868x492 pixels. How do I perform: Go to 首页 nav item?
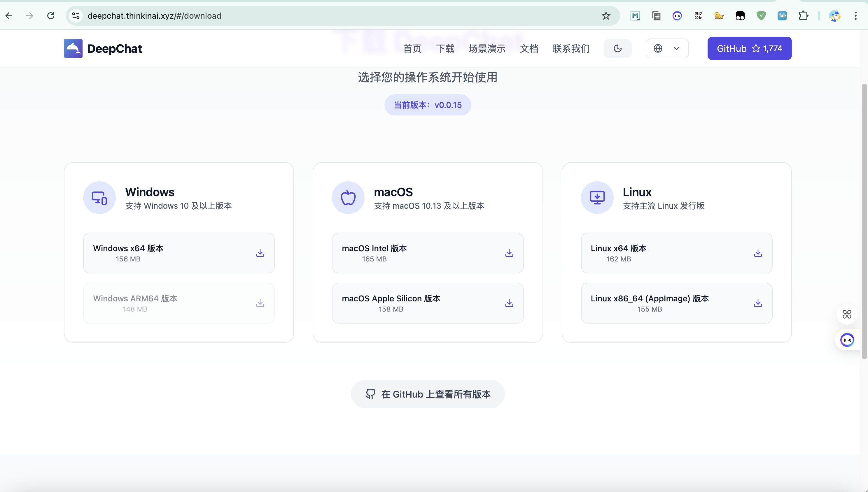click(412, 49)
